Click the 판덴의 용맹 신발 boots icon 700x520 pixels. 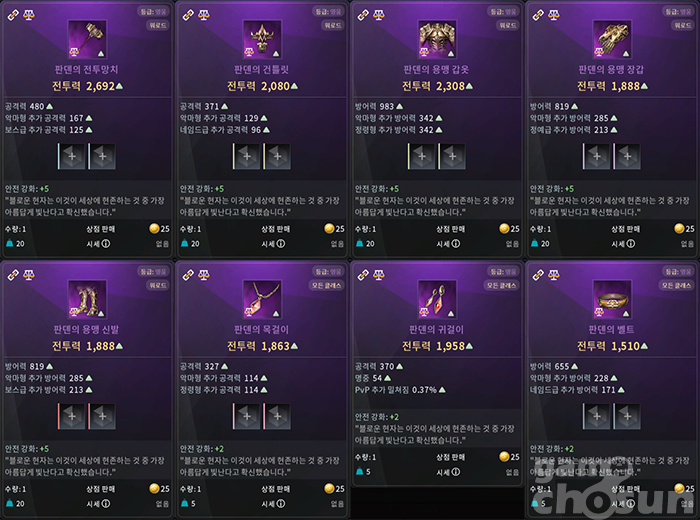(87, 299)
